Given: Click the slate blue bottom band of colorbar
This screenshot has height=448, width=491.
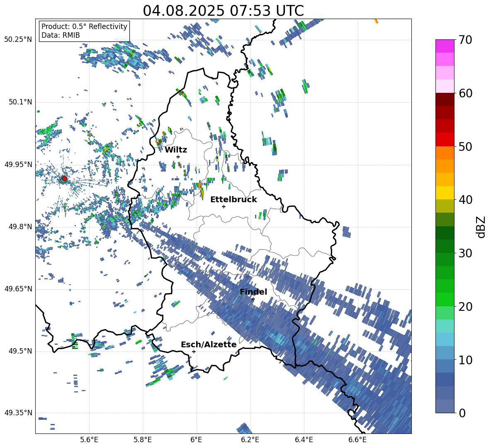Looking at the screenshot, I should point(445,406).
